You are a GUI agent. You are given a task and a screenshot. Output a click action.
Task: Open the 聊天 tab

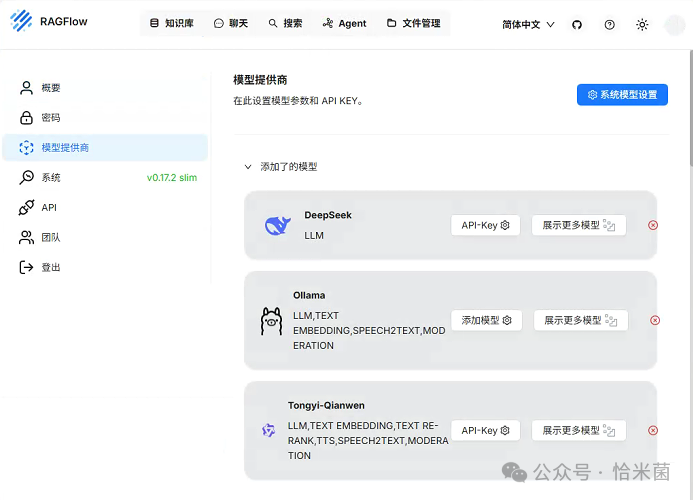click(x=231, y=23)
